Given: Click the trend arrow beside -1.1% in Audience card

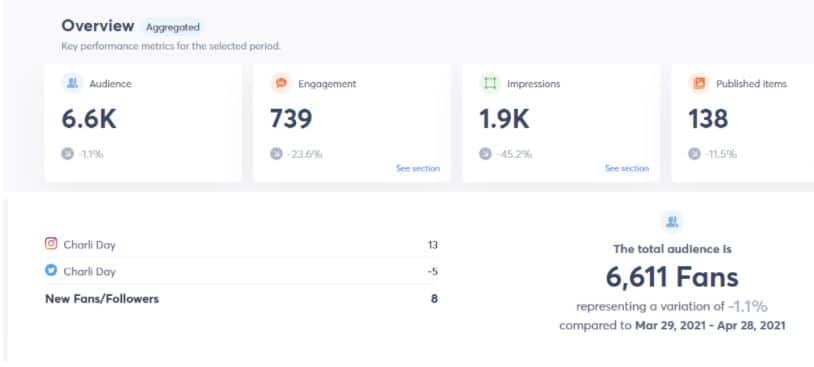Looking at the screenshot, I should (x=67, y=154).
